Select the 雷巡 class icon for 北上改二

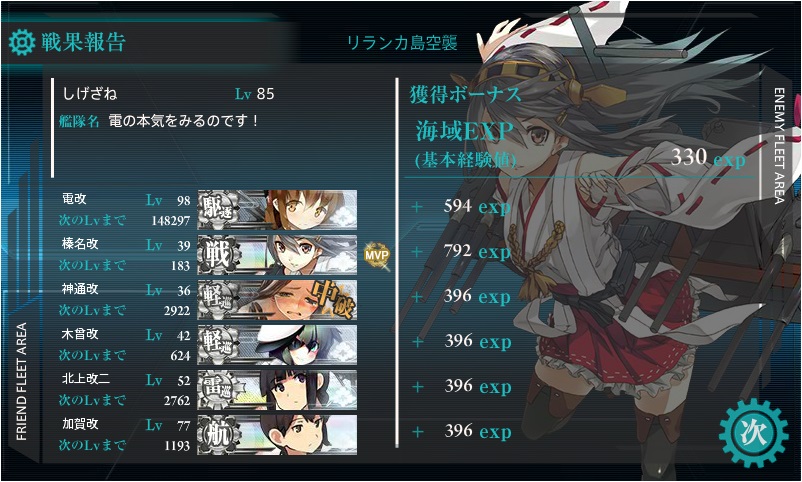pyautogui.click(x=218, y=390)
